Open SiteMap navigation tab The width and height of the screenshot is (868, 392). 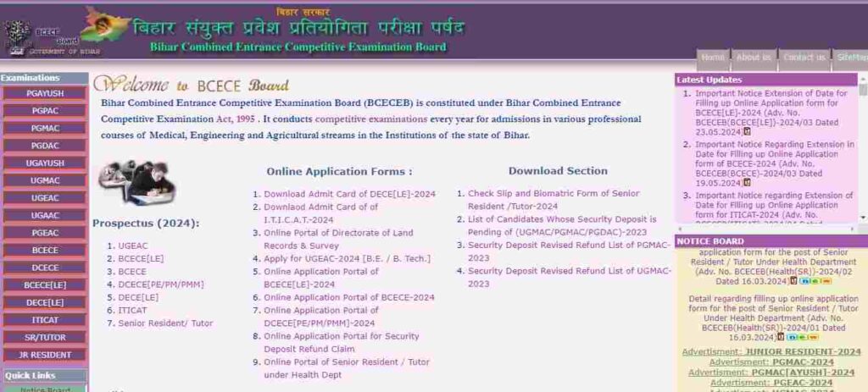coord(851,58)
